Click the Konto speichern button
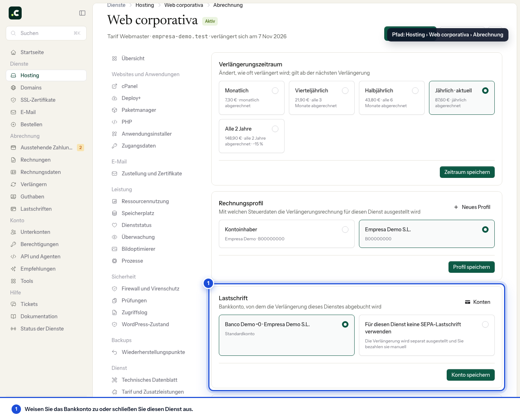This screenshot has height=420, width=520. (x=471, y=375)
